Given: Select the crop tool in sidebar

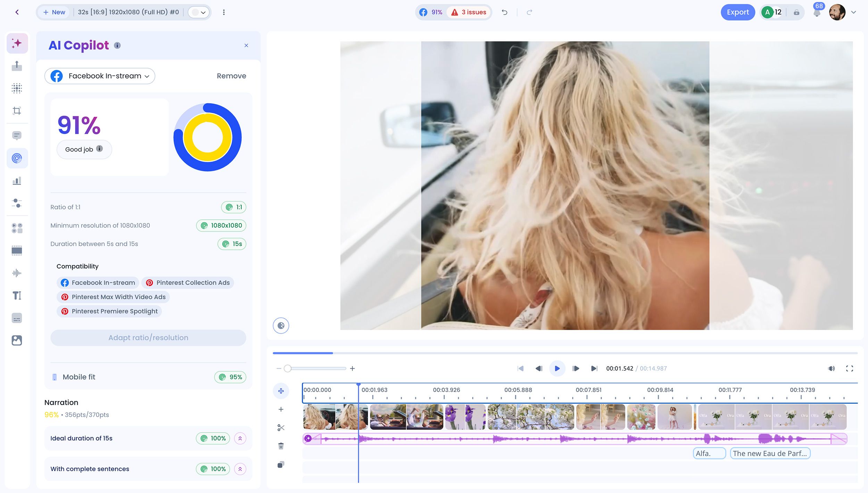Looking at the screenshot, I should tap(17, 111).
